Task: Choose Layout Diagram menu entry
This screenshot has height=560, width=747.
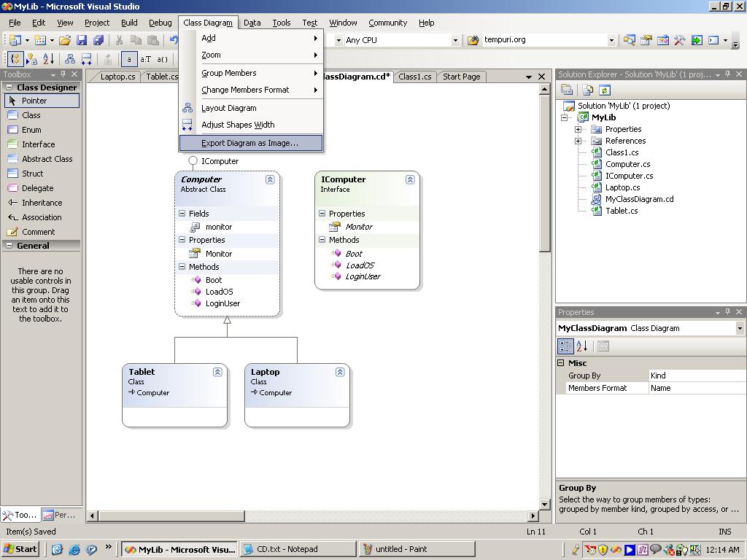Action: tap(251, 108)
